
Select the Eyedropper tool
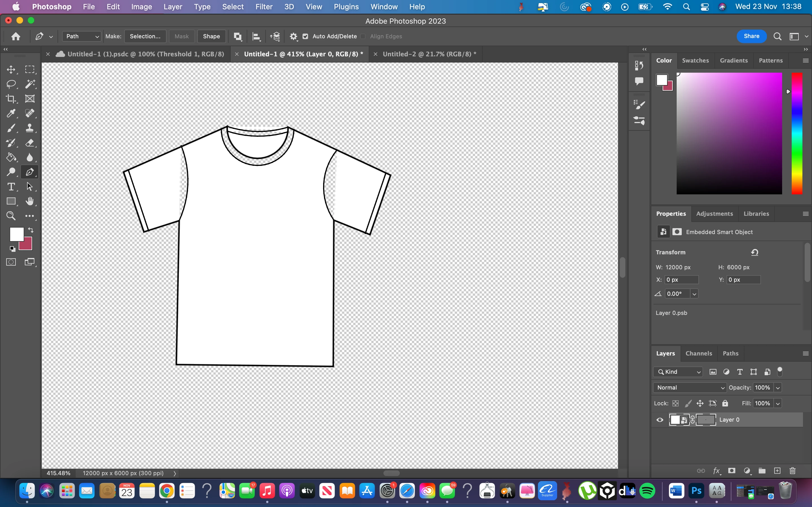click(x=11, y=113)
